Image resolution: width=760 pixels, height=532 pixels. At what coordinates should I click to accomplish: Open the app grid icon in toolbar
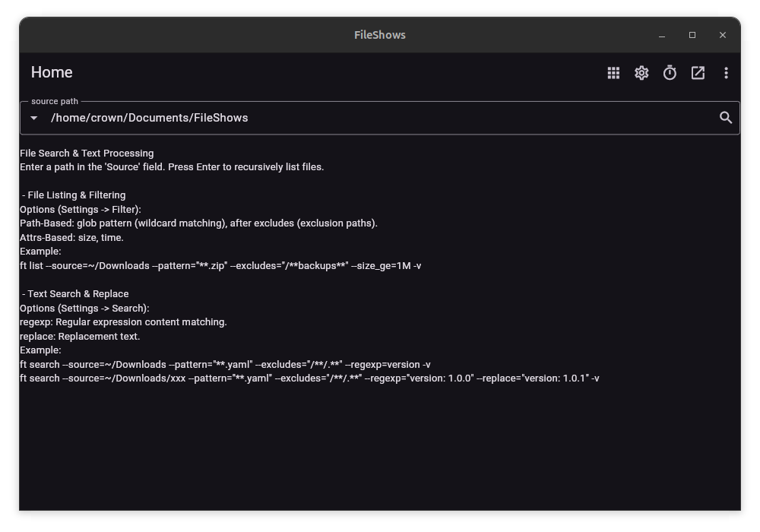[x=613, y=72]
